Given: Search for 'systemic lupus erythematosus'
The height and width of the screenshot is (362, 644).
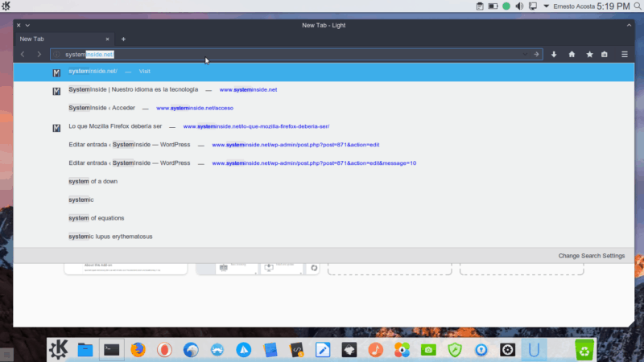Looking at the screenshot, I should pyautogui.click(x=324, y=237).
